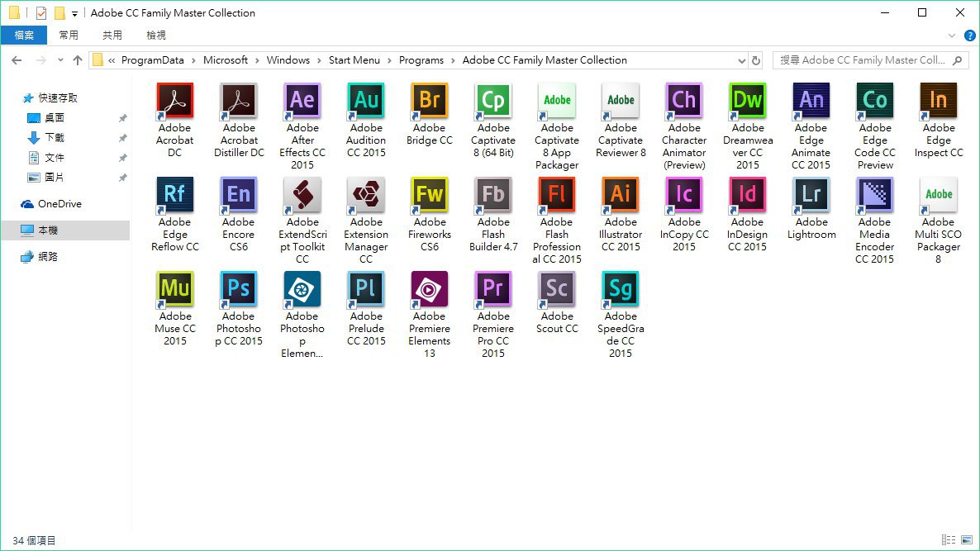The image size is (980, 551).
Task: Select the Adobe Illustrator CC 2015 shortcut
Action: click(621, 195)
